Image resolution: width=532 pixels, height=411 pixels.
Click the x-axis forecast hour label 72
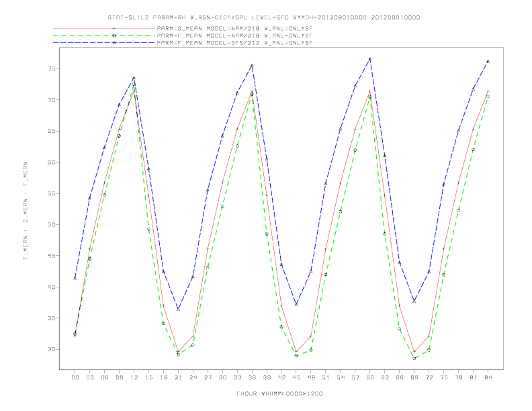[x=429, y=377]
